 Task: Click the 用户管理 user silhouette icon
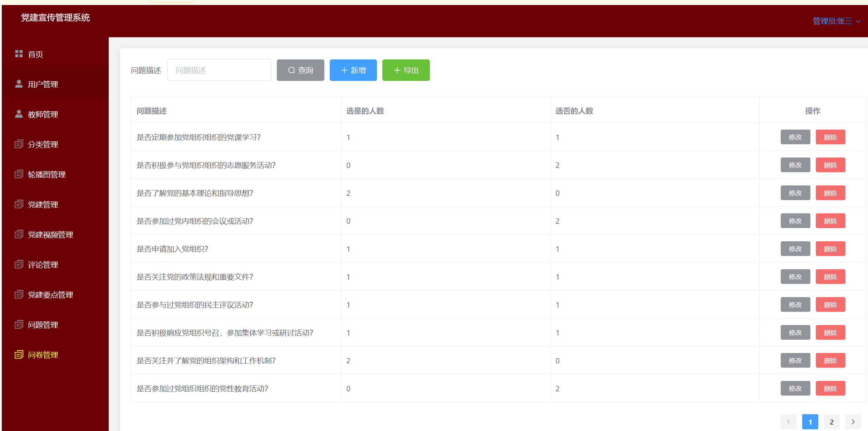pos(19,84)
